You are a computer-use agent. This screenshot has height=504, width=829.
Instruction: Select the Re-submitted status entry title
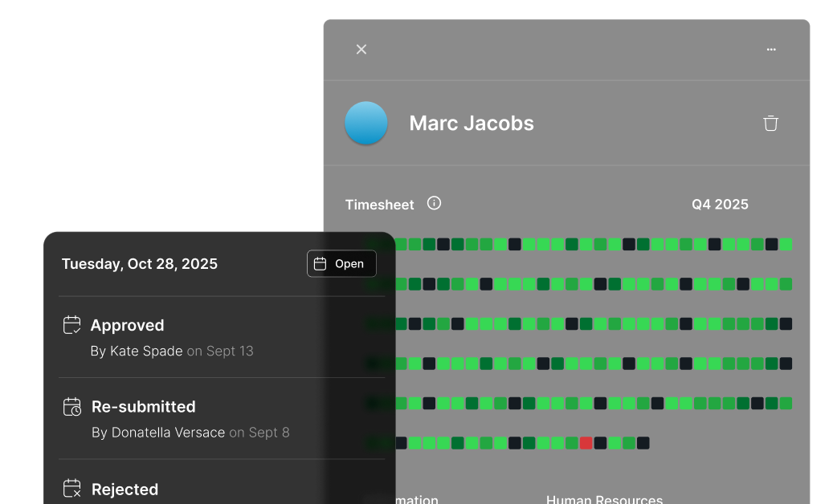click(x=144, y=407)
